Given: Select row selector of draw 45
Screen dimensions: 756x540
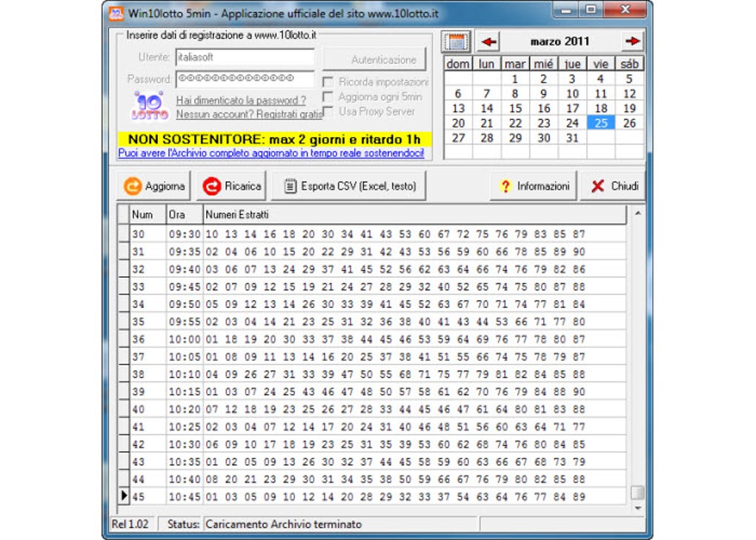Looking at the screenshot, I should (124, 496).
